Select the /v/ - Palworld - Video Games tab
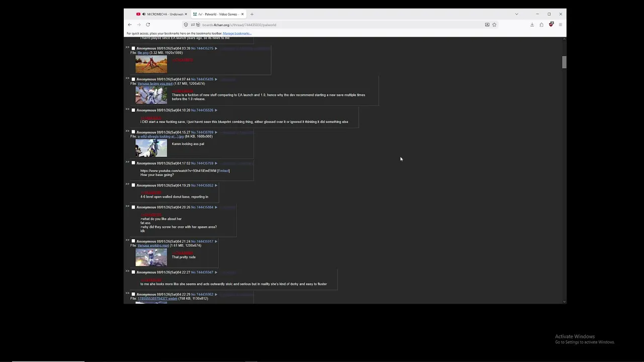Screen dimensions: 644x362 click(218, 14)
